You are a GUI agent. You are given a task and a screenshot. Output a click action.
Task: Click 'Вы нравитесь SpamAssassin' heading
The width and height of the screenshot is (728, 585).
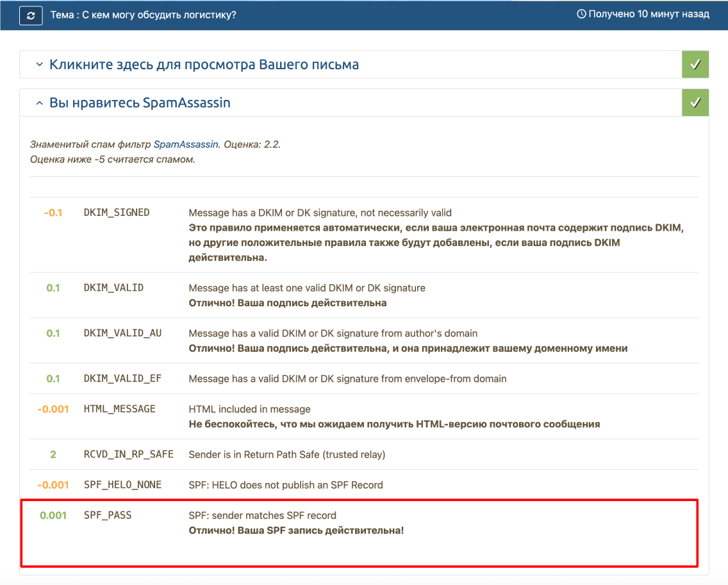140,103
